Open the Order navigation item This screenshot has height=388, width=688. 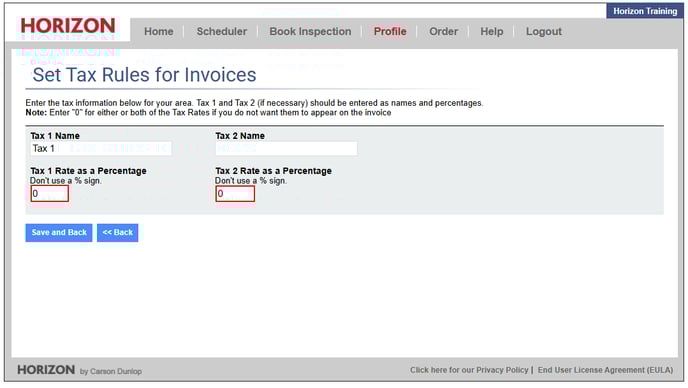(443, 32)
